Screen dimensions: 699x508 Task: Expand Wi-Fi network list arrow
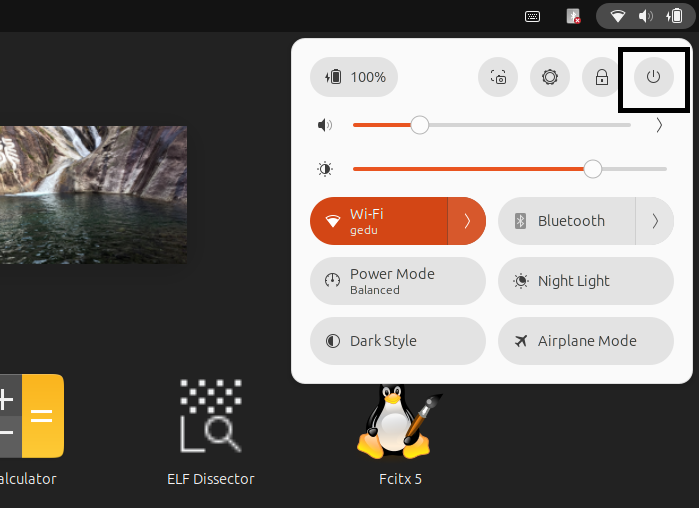(x=467, y=221)
